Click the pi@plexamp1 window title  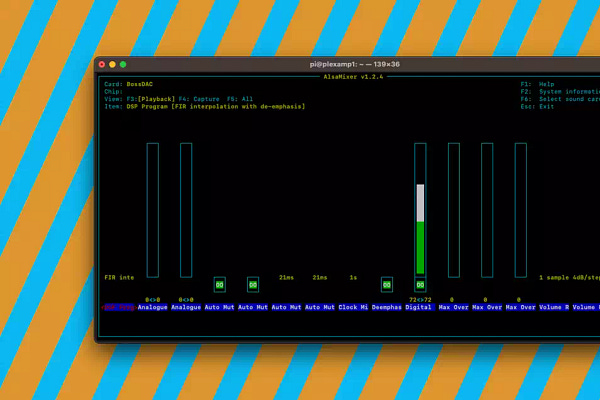(355, 64)
